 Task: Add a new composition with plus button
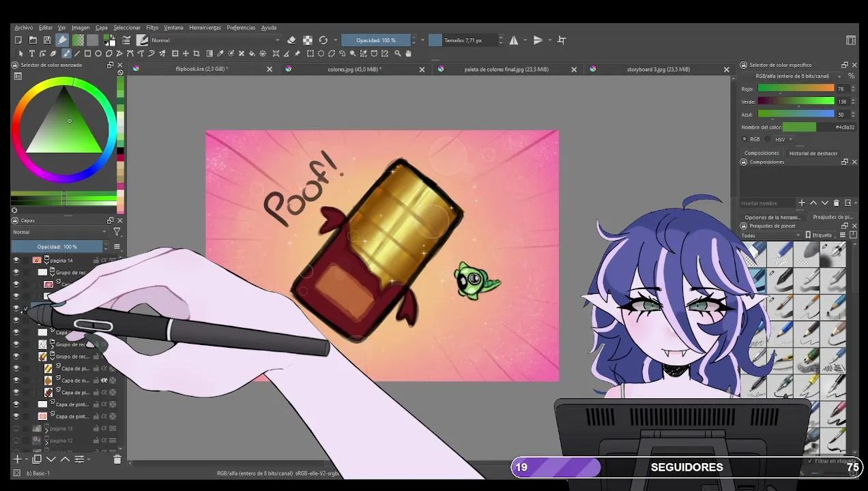(802, 203)
